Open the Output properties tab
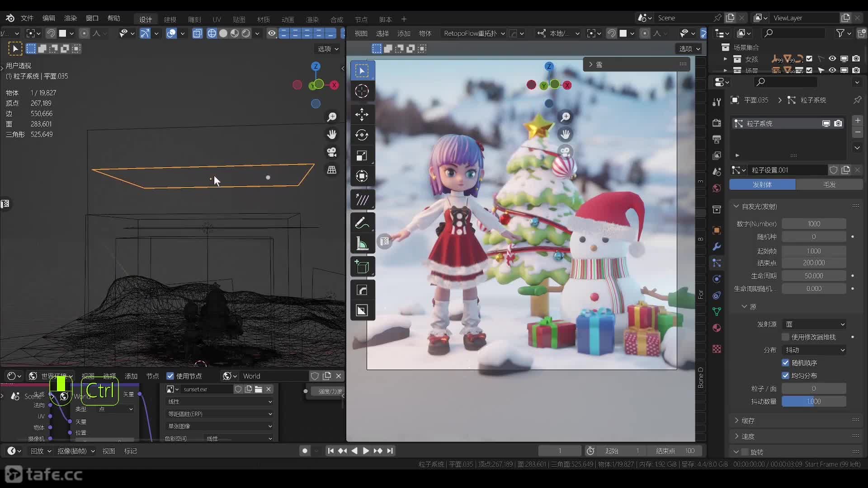The height and width of the screenshot is (488, 868). click(x=717, y=139)
